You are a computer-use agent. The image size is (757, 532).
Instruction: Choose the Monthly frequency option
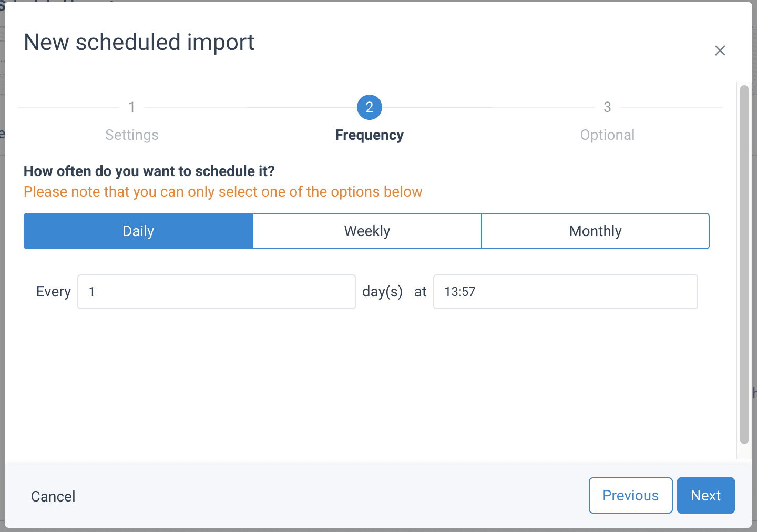(x=595, y=231)
